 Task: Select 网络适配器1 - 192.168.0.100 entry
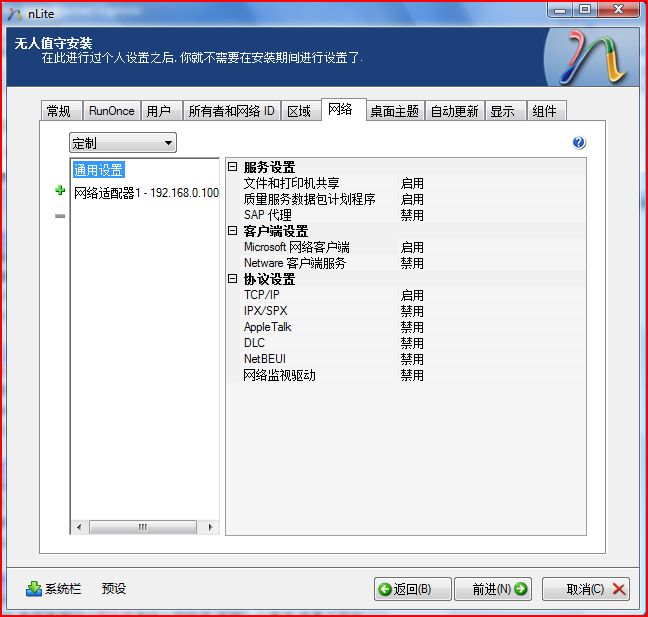[x=146, y=193]
